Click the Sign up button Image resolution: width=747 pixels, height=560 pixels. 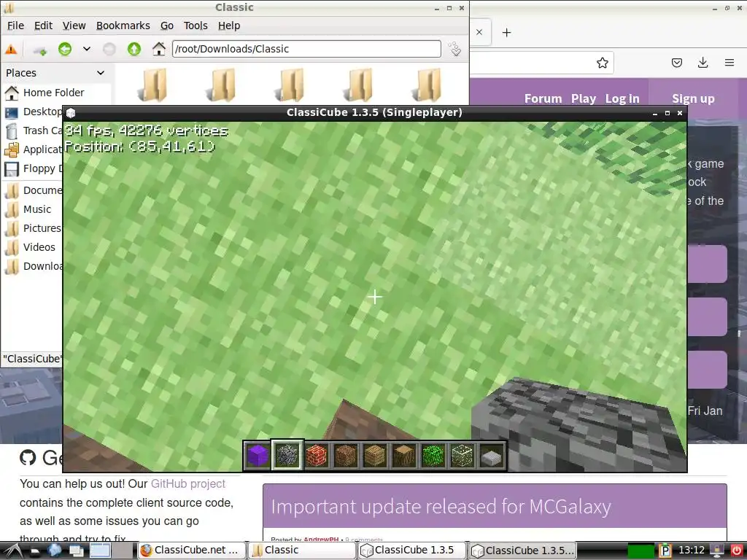coord(693,98)
